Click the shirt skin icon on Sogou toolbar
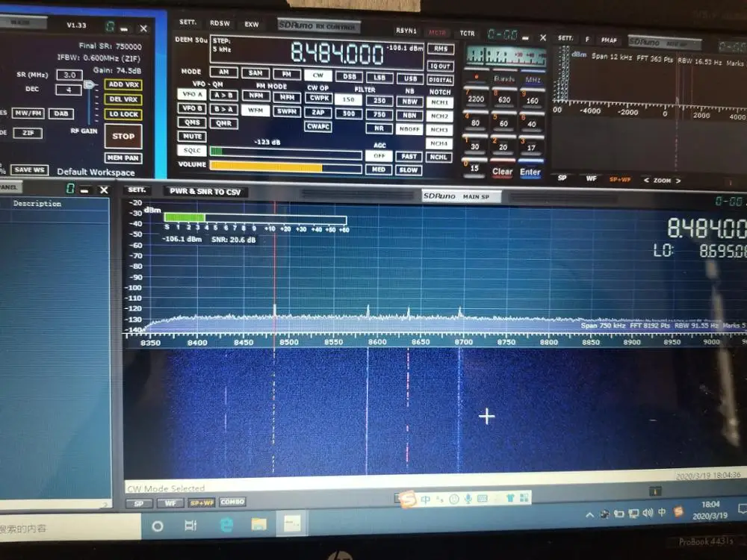The width and height of the screenshot is (747, 560). click(510, 498)
